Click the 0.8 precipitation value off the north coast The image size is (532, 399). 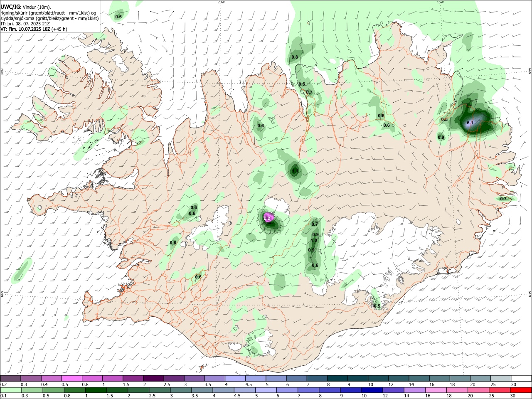[x=295, y=57]
